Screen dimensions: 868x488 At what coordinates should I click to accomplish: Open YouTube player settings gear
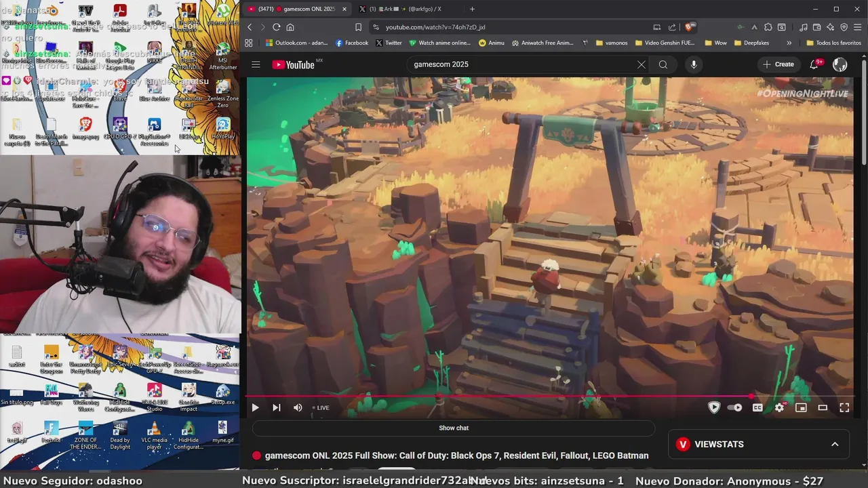(779, 407)
